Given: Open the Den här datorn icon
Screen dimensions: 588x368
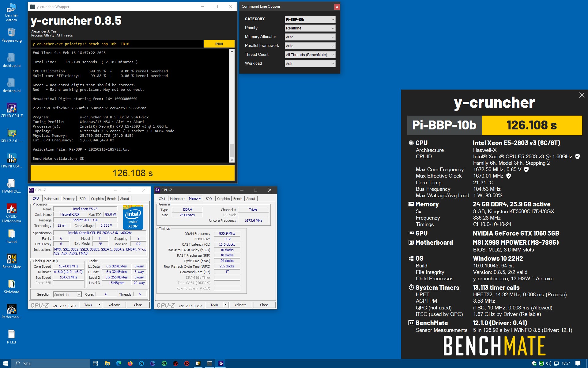Looking at the screenshot, I should click(12, 12).
